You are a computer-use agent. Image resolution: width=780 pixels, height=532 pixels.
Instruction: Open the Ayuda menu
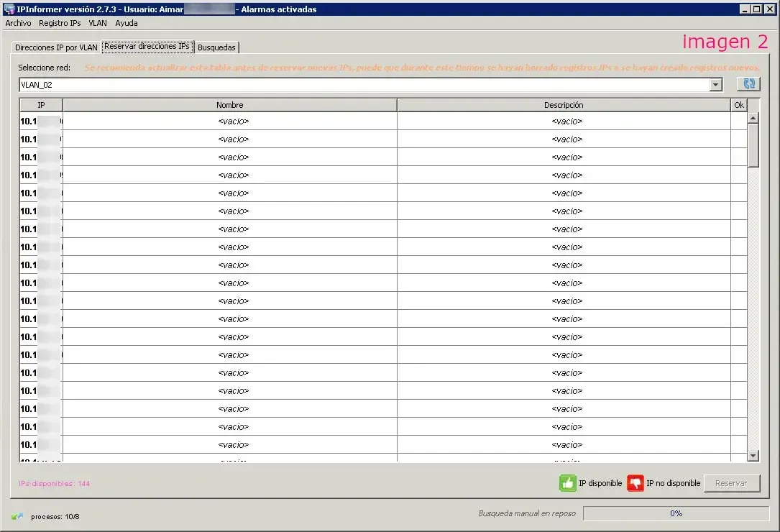click(x=126, y=23)
